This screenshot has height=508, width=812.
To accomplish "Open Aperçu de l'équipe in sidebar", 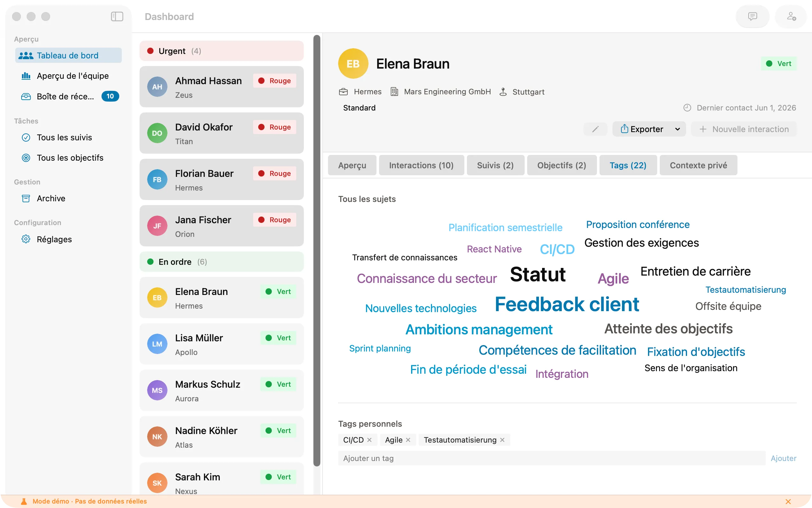I will [68, 76].
